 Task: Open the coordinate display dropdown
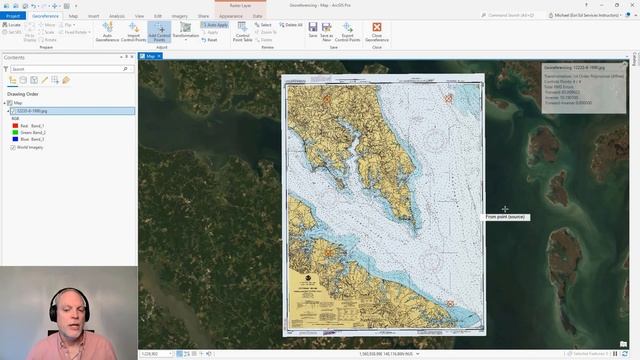click(x=418, y=354)
